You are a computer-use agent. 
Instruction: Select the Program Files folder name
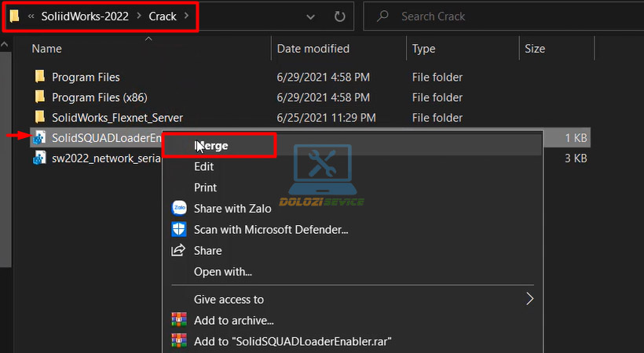click(86, 77)
